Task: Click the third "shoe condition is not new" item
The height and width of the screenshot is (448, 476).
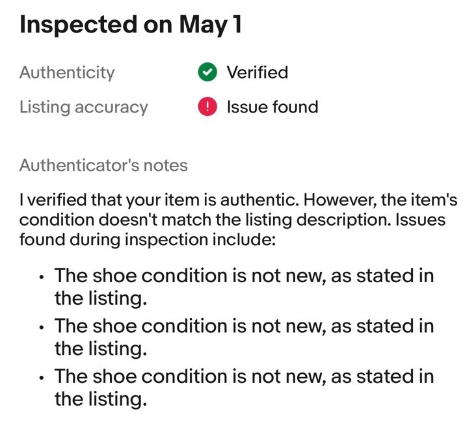Action: 244,388
